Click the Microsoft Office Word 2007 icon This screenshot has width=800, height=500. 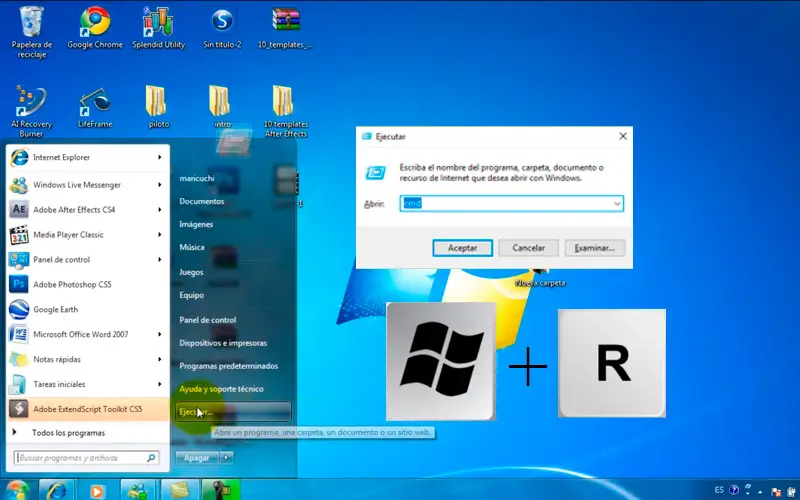click(x=19, y=334)
